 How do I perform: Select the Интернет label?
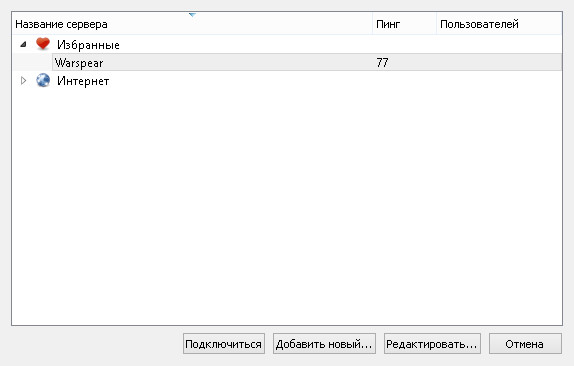(83, 81)
